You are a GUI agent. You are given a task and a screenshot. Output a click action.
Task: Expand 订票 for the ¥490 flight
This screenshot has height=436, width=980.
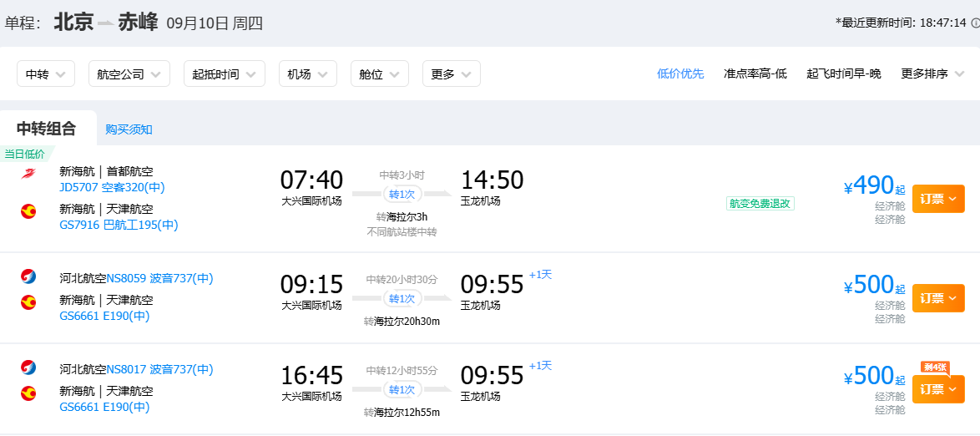(x=938, y=198)
